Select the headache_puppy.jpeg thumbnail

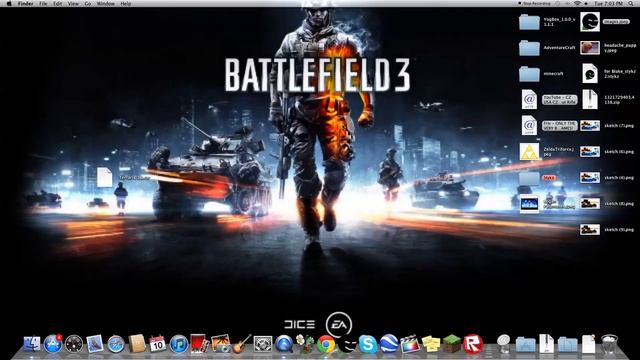[x=590, y=48]
